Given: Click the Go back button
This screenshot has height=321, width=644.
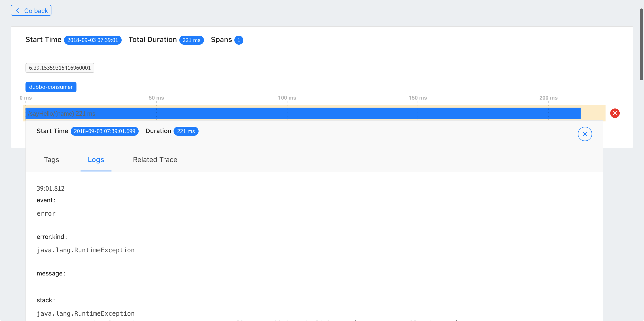Looking at the screenshot, I should point(31,10).
